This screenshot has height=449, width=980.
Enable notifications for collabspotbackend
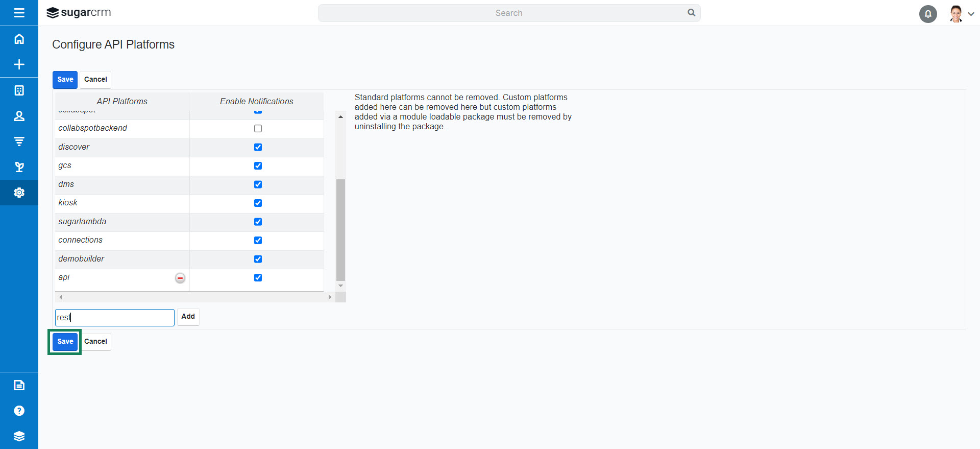tap(258, 129)
